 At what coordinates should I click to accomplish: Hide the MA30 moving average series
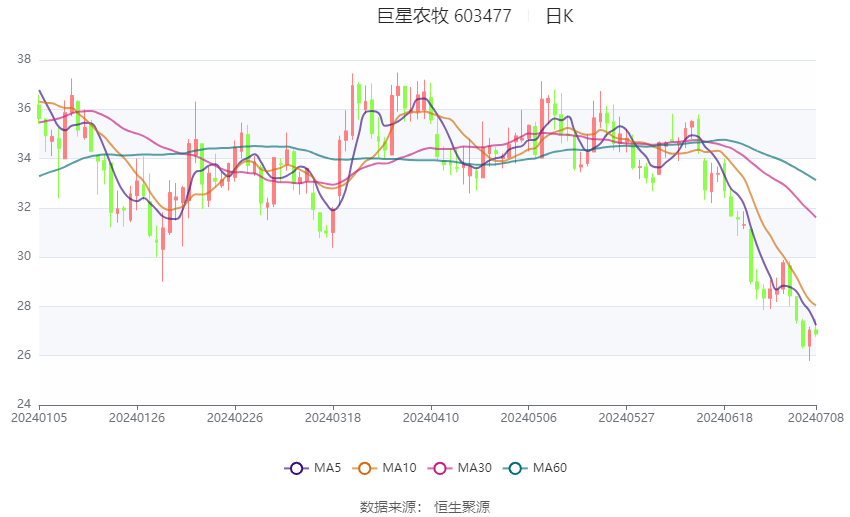coord(460,468)
